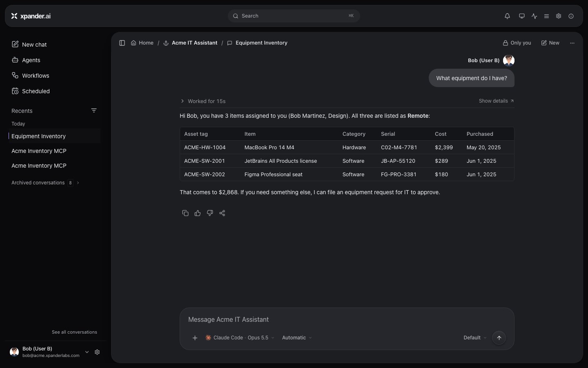Screen dimensions: 588x368
Task: Open Acme IT Assistant breadcrumb
Action: click(190, 43)
